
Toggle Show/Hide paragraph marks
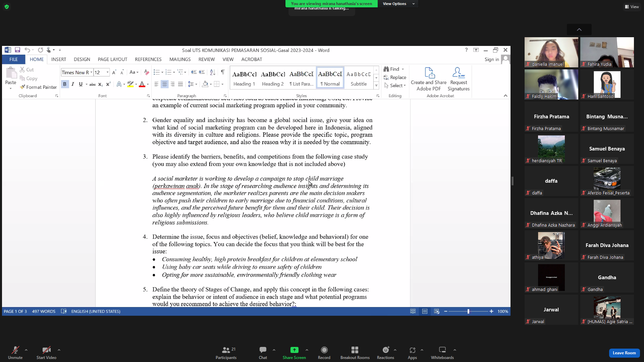[223, 72]
